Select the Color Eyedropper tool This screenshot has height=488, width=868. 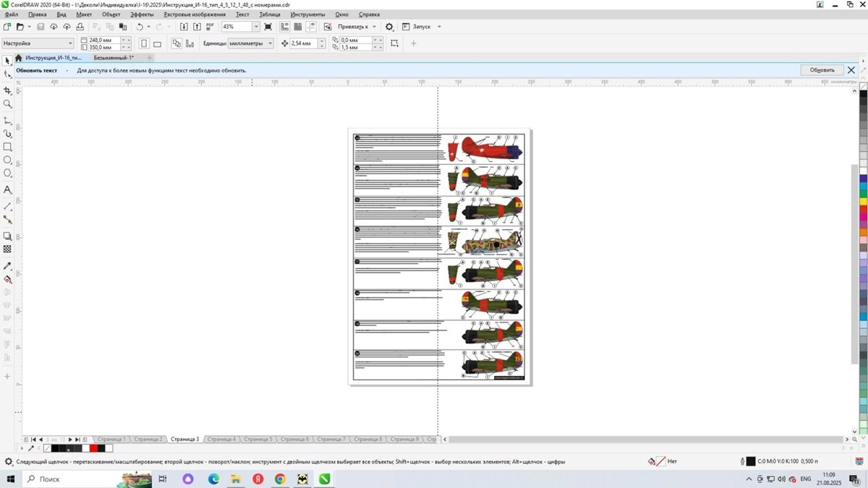click(x=7, y=266)
